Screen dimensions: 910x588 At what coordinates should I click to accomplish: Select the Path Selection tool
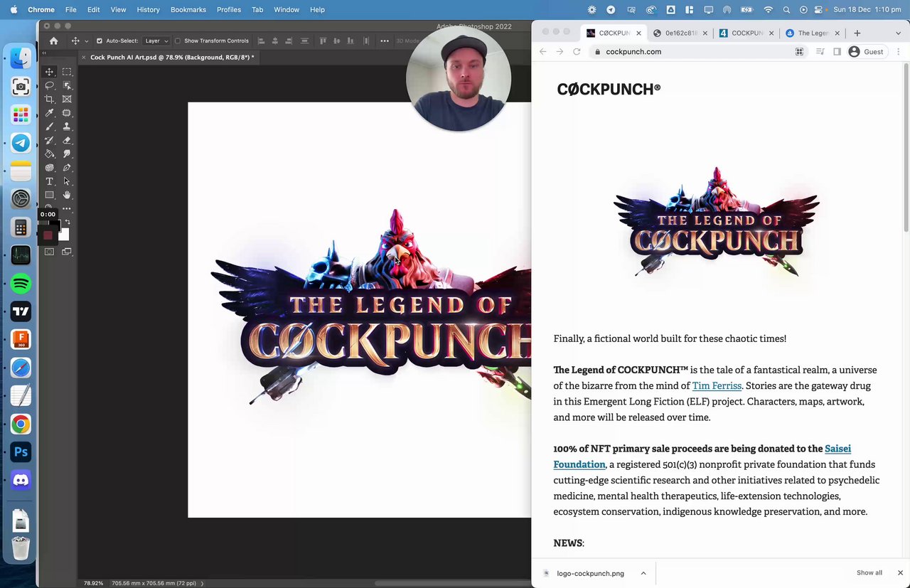pos(67,181)
